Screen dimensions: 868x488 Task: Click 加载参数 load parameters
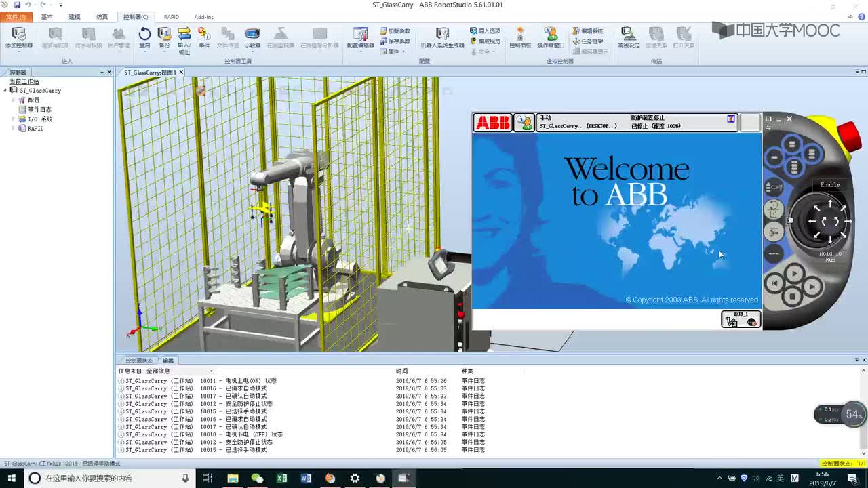click(395, 31)
